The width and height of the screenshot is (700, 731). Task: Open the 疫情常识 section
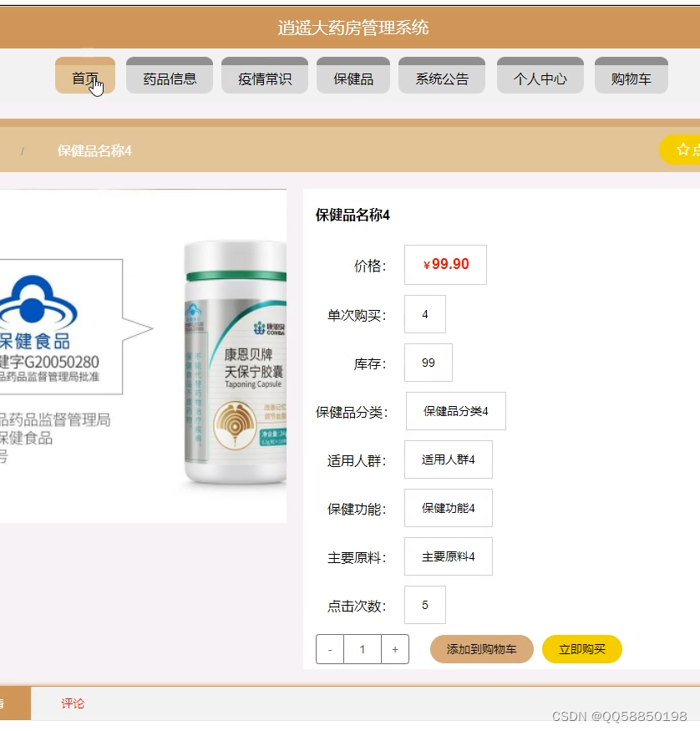pyautogui.click(x=265, y=75)
